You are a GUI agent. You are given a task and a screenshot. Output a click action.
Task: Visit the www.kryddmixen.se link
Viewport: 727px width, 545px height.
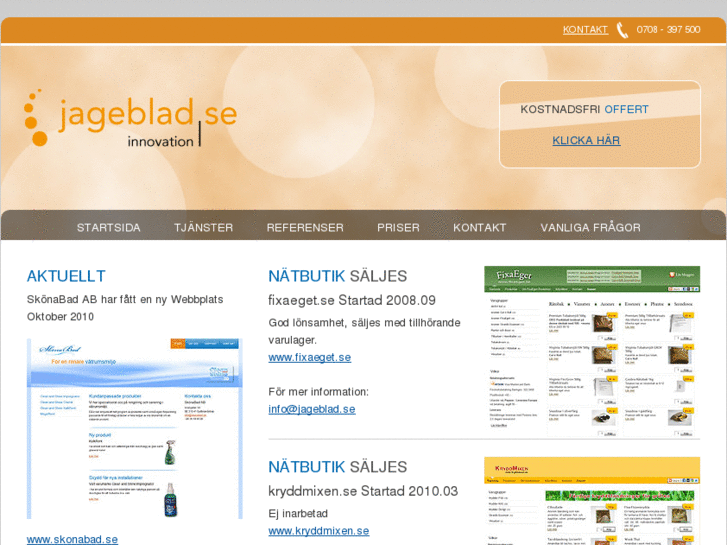[x=319, y=531]
